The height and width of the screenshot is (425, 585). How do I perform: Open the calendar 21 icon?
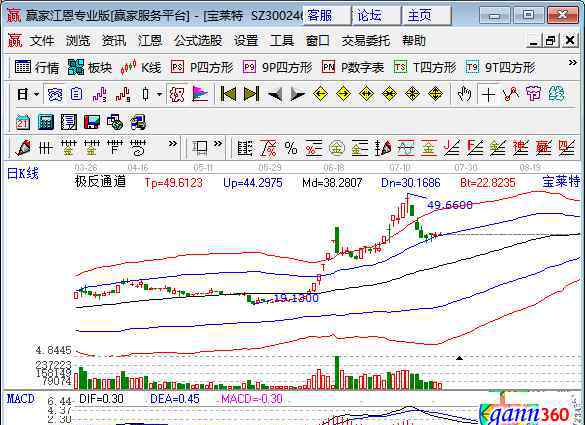[x=23, y=122]
